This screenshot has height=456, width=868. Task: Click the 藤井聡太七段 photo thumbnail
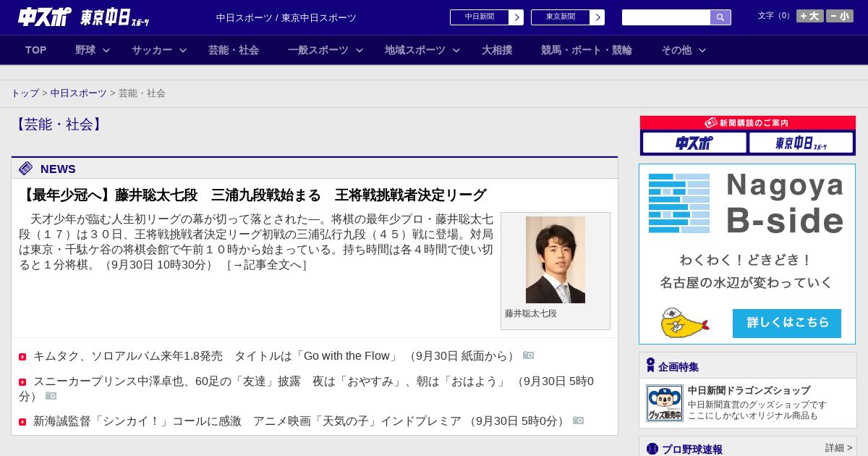point(556,260)
